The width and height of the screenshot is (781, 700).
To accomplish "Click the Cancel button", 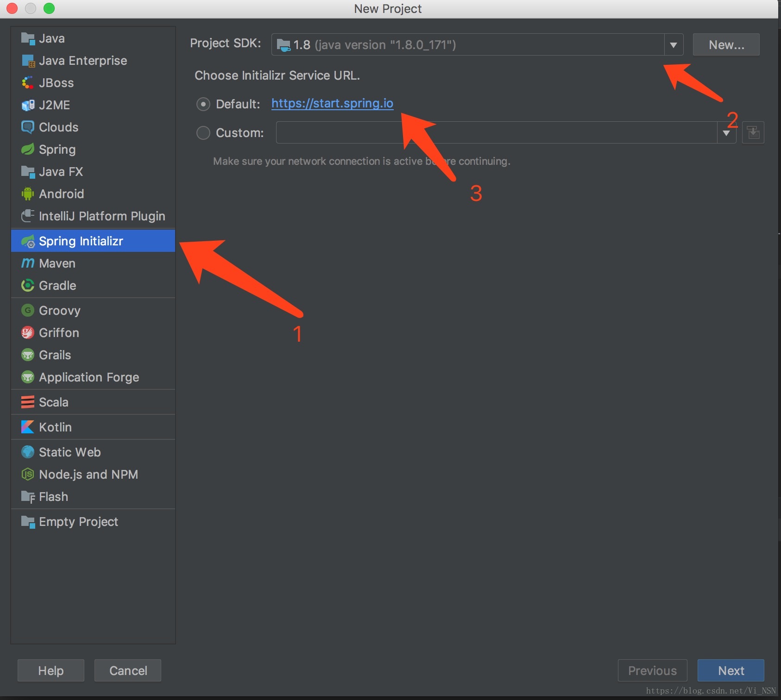I will click(128, 670).
